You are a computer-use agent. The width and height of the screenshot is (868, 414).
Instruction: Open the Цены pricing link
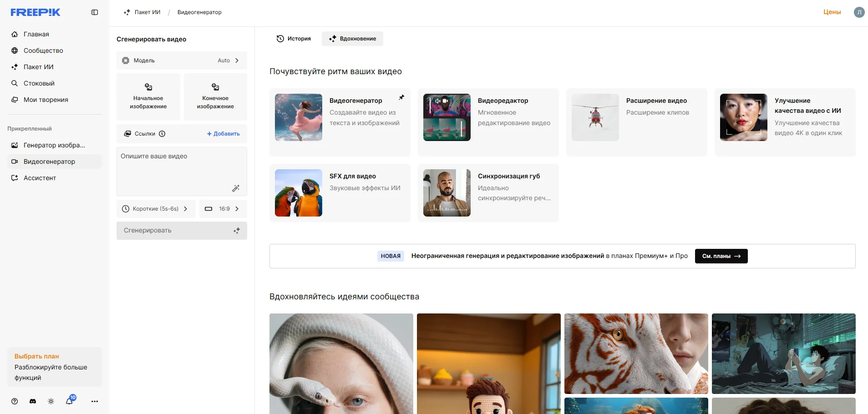tap(832, 12)
